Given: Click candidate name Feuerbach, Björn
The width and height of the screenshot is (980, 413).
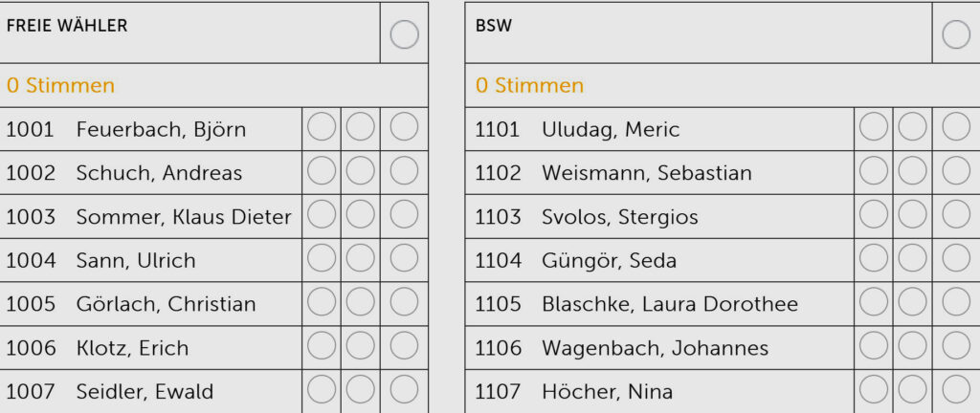Looking at the screenshot, I should tap(161, 129).
